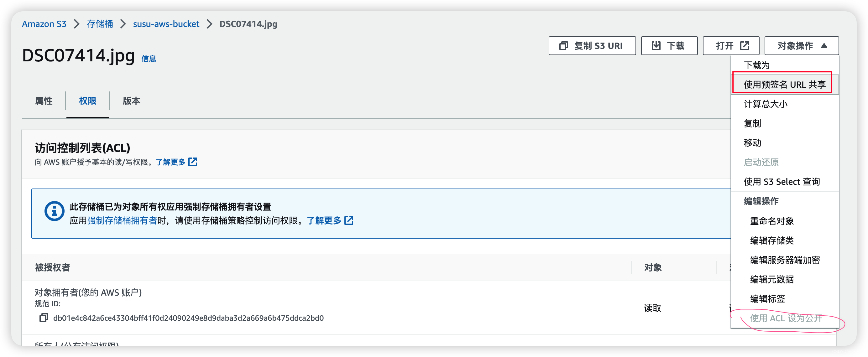Click the disabled 启动还原 menu entry
868x357 pixels.
point(785,162)
